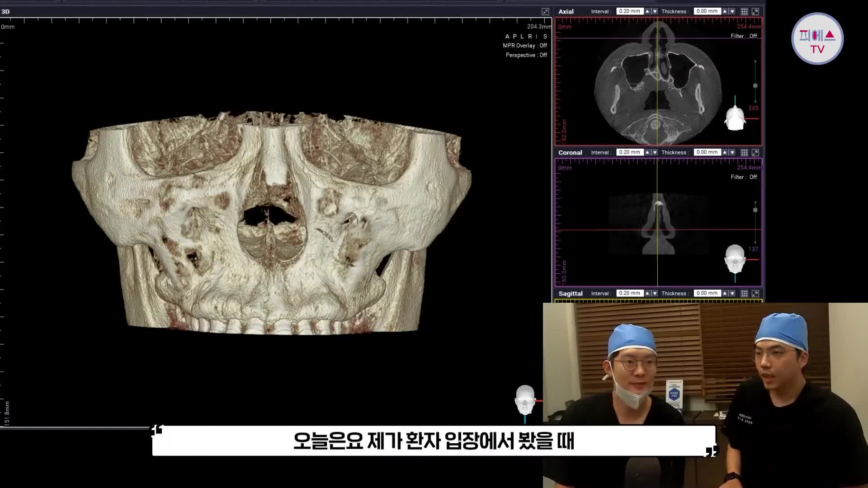
Task: Increase Sagittal Thickness with up arrow
Action: click(725, 293)
